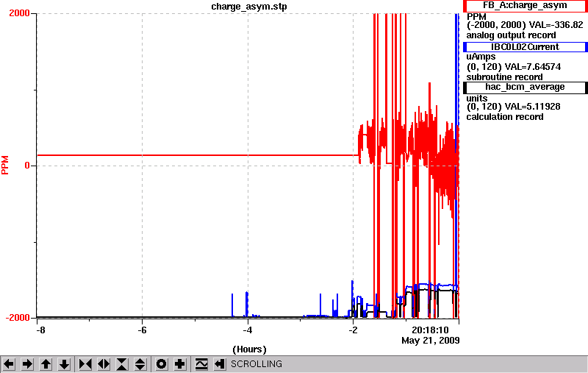Zoom in vertically with hourglass-shaped icon
The image size is (588, 373).
[122, 364]
